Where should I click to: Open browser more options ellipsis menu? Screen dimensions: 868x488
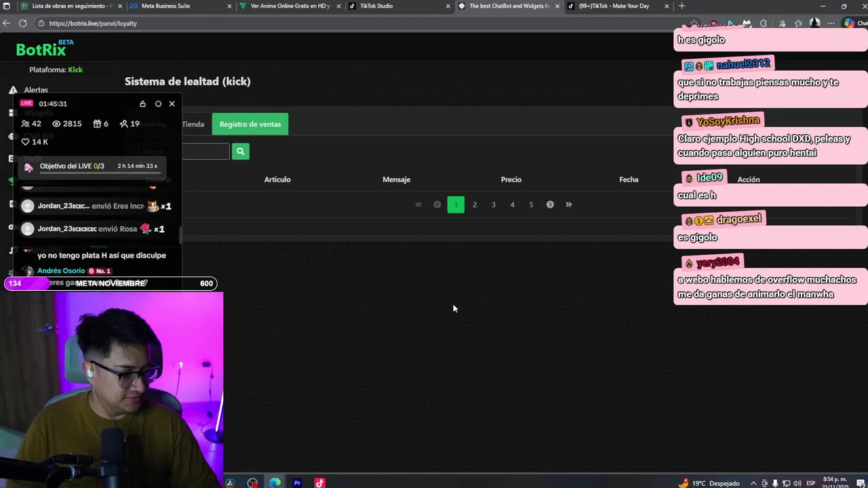831,23
